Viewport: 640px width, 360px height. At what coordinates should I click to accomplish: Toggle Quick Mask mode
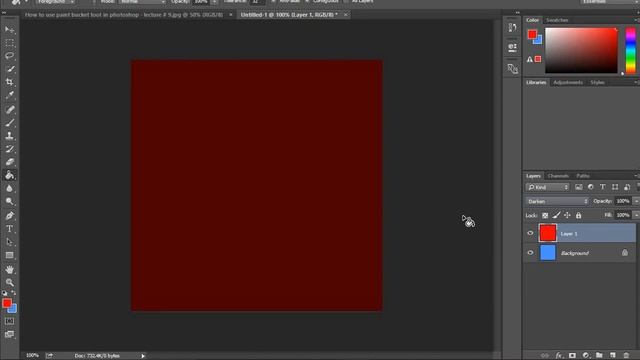pyautogui.click(x=9, y=321)
